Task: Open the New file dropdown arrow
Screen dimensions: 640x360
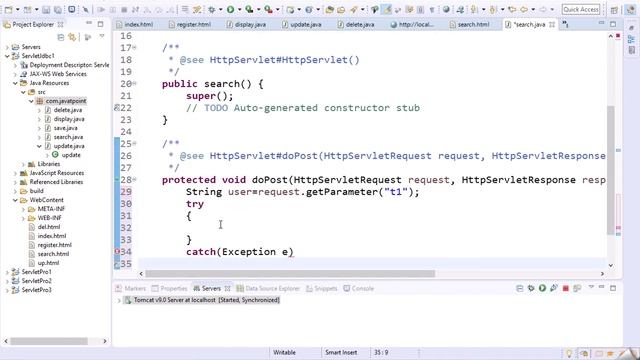Action: coord(17,9)
